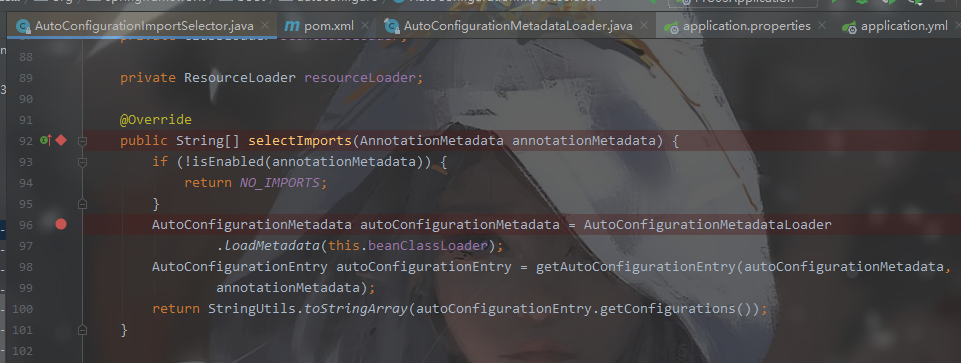
Task: Click class icon on AutoConfigurationImportSelector.java tab
Action: click(x=24, y=26)
